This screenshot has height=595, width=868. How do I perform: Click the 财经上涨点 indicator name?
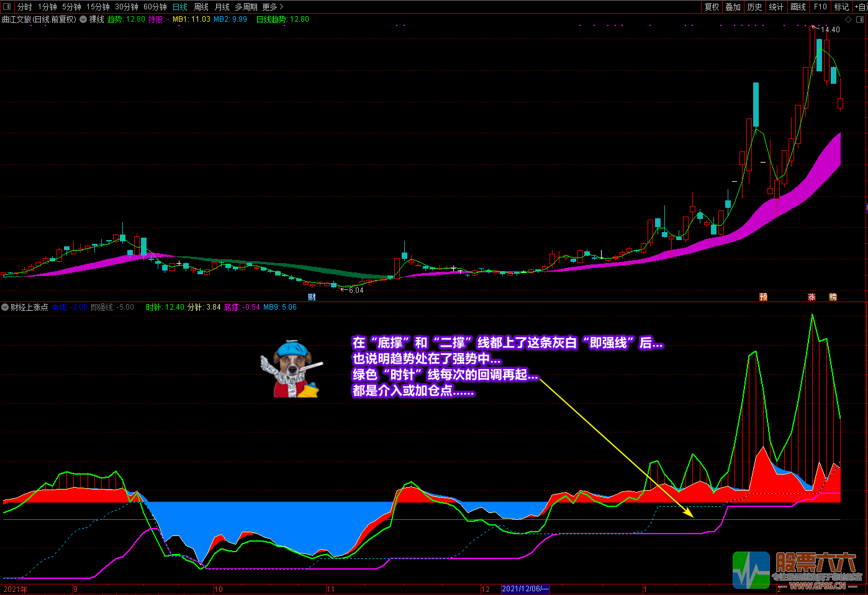click(x=29, y=307)
